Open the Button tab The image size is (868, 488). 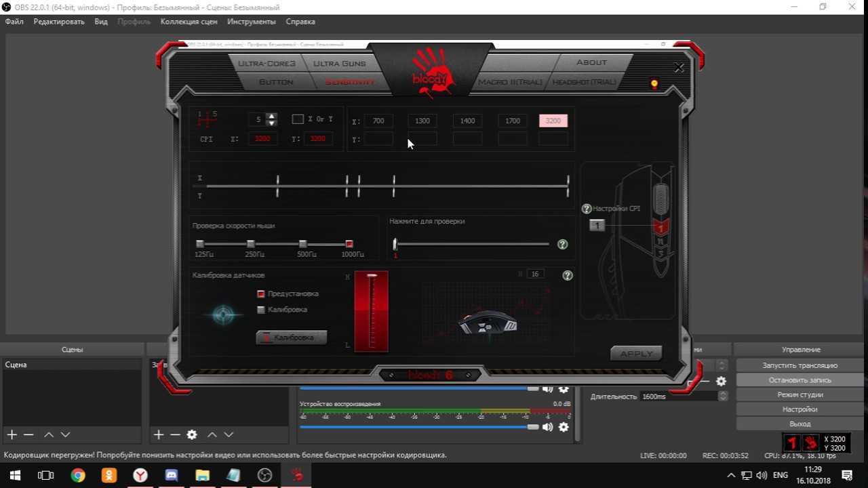pos(276,82)
